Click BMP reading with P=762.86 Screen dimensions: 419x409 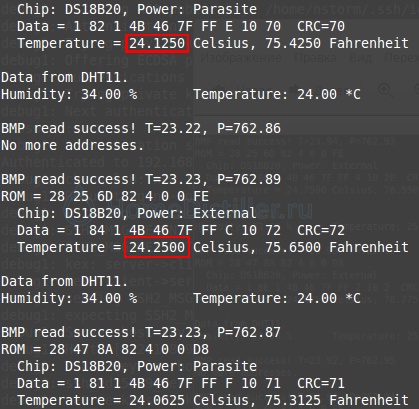coord(141,128)
